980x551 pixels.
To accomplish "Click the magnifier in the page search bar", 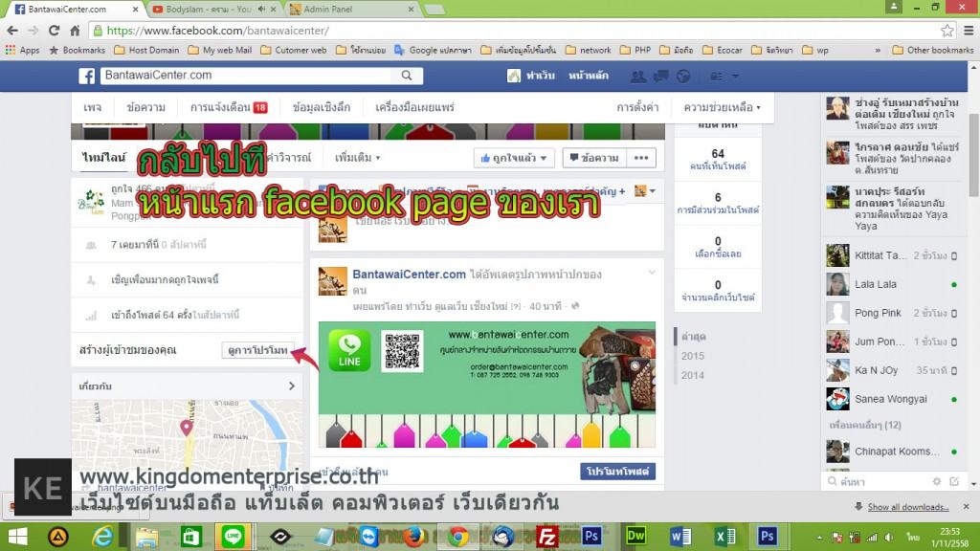I will click(x=407, y=77).
